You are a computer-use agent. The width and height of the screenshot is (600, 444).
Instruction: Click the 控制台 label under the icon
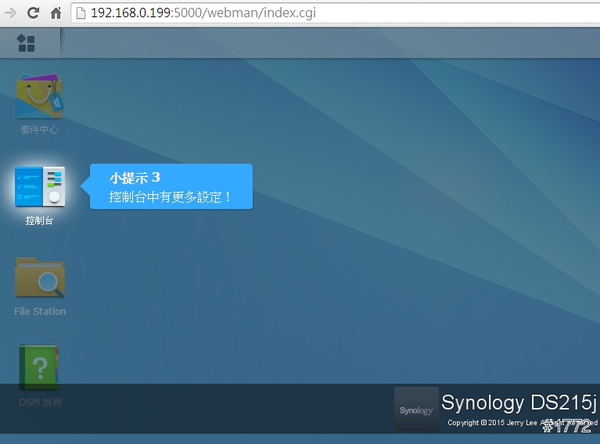[39, 220]
